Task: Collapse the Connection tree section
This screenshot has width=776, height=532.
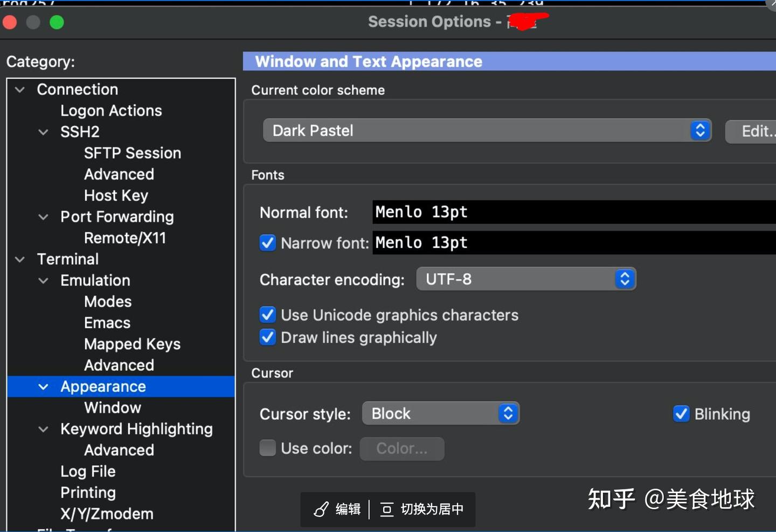Action: [19, 89]
